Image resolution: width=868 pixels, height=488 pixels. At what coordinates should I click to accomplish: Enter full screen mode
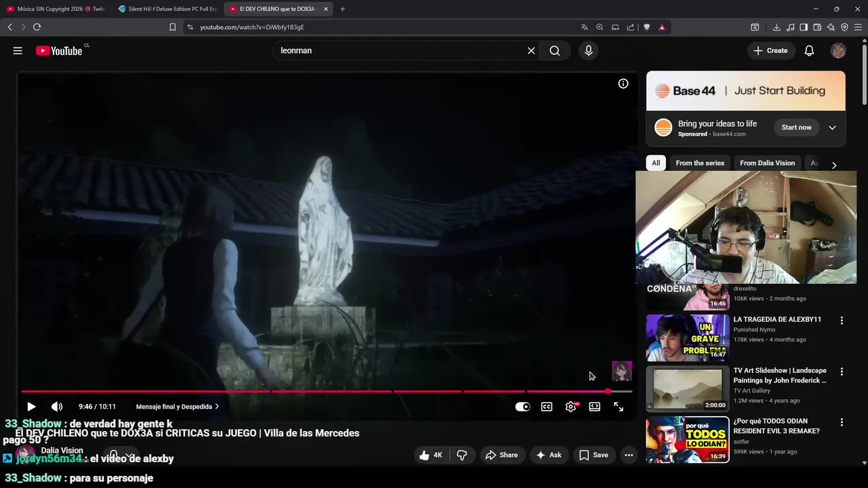pos(618,407)
